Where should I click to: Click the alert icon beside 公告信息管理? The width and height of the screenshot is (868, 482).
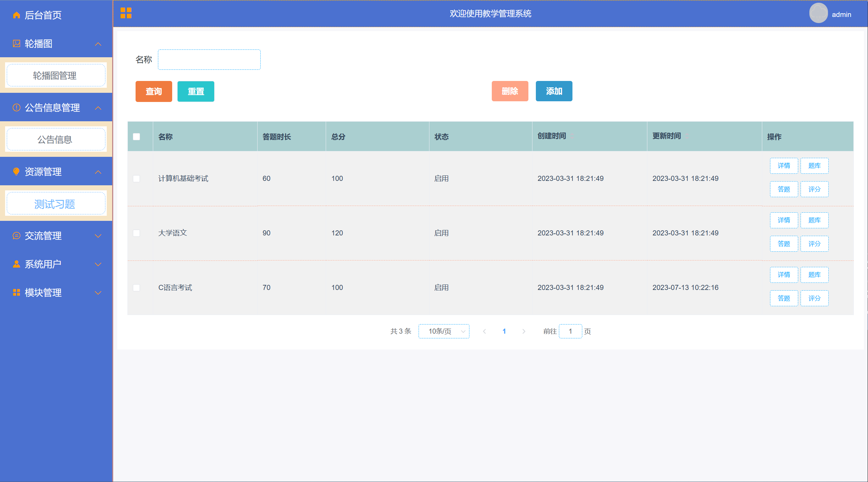point(16,107)
